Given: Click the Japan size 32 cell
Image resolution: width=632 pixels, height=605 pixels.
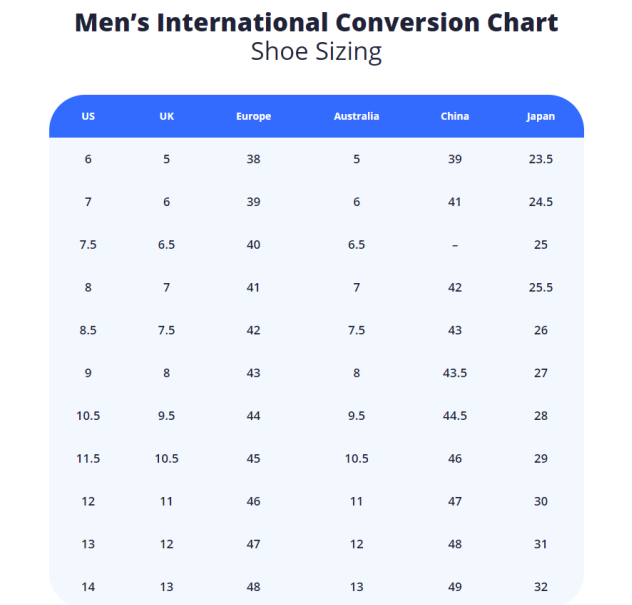Looking at the screenshot, I should point(540,587).
